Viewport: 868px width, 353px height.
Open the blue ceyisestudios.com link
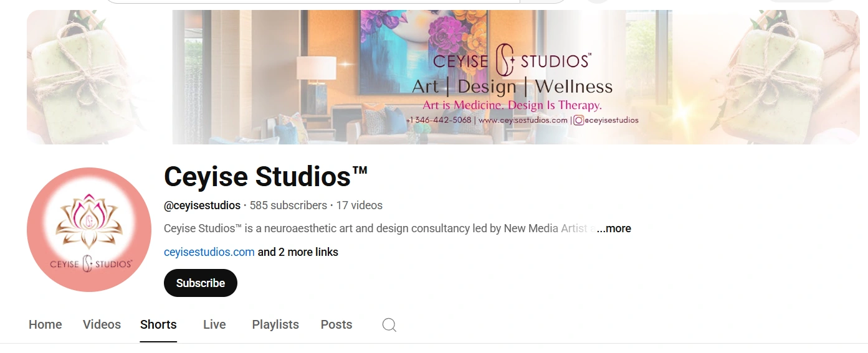(x=209, y=252)
